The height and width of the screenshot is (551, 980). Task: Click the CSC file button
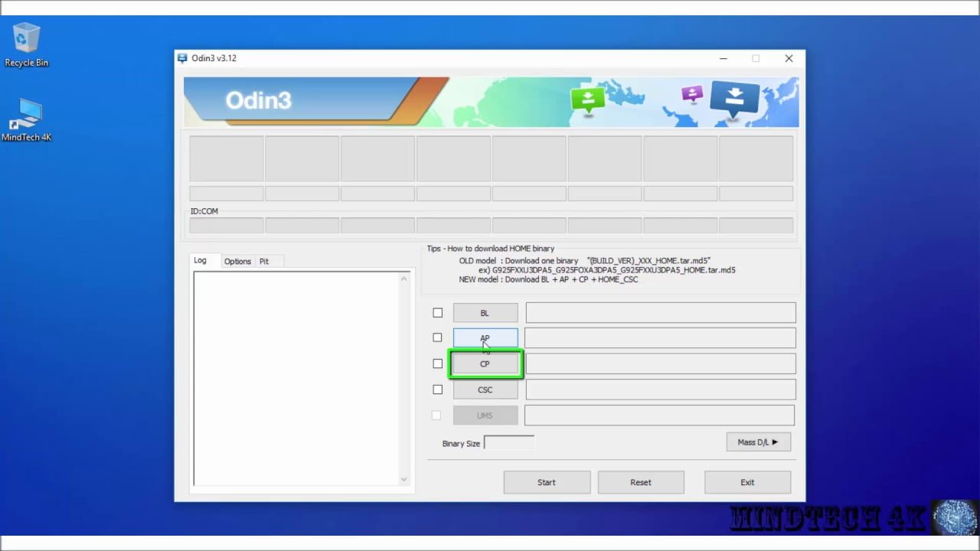pyautogui.click(x=485, y=390)
